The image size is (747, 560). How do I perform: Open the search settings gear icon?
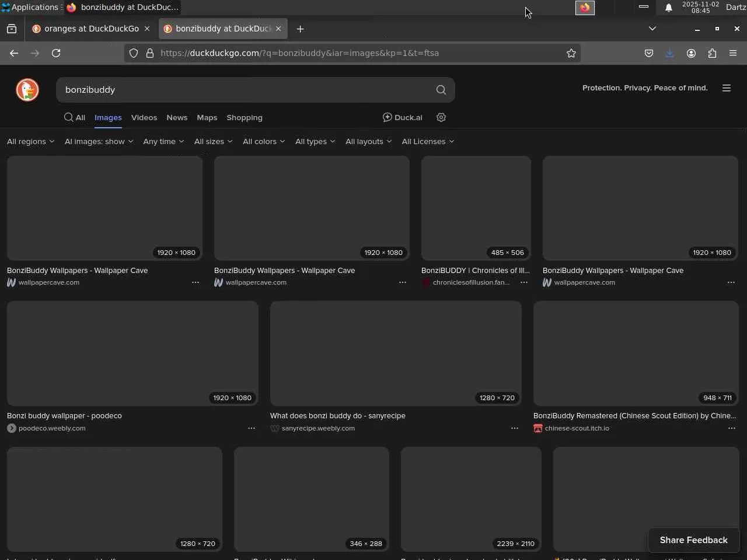point(441,117)
